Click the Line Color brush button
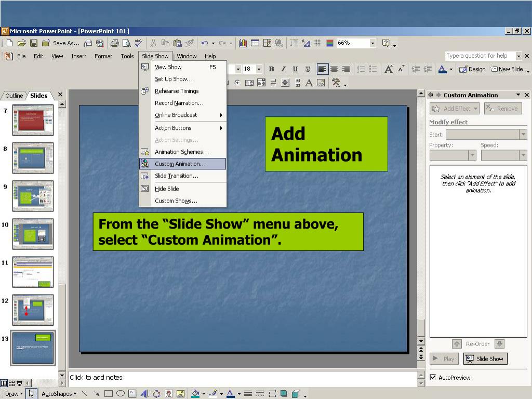This screenshot has width=532, height=399. [x=213, y=394]
